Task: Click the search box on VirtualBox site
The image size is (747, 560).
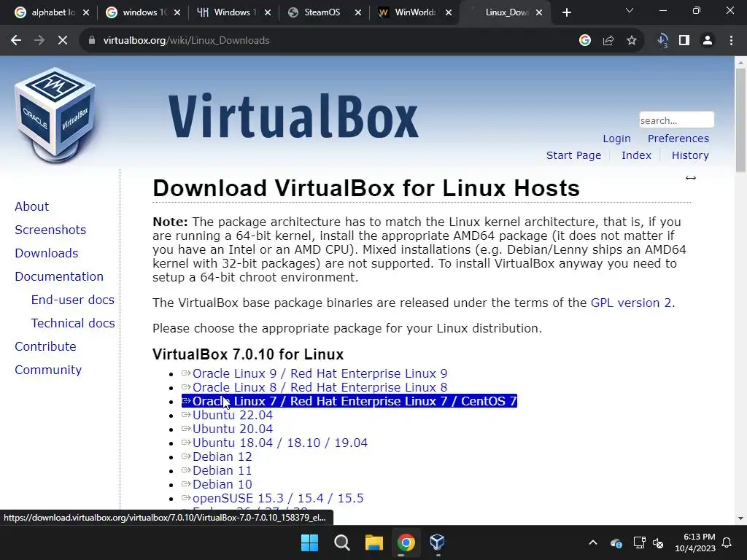Action: (x=676, y=120)
